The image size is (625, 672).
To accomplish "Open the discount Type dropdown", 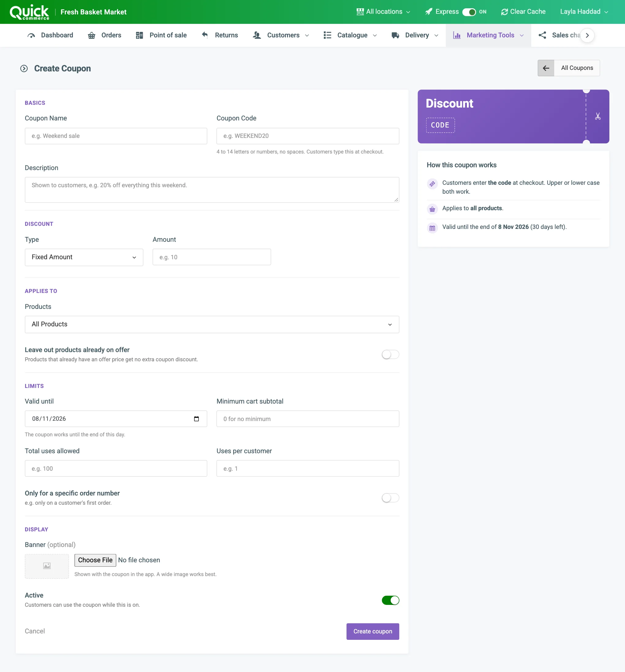I will (x=84, y=257).
